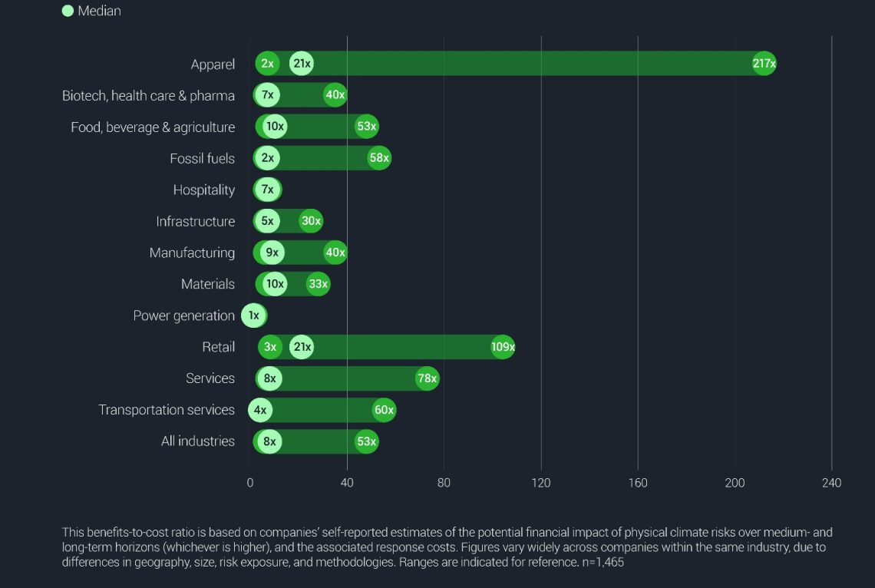Select the 4x median for Transportation services
Image resolution: width=875 pixels, height=588 pixels.
pyautogui.click(x=260, y=410)
